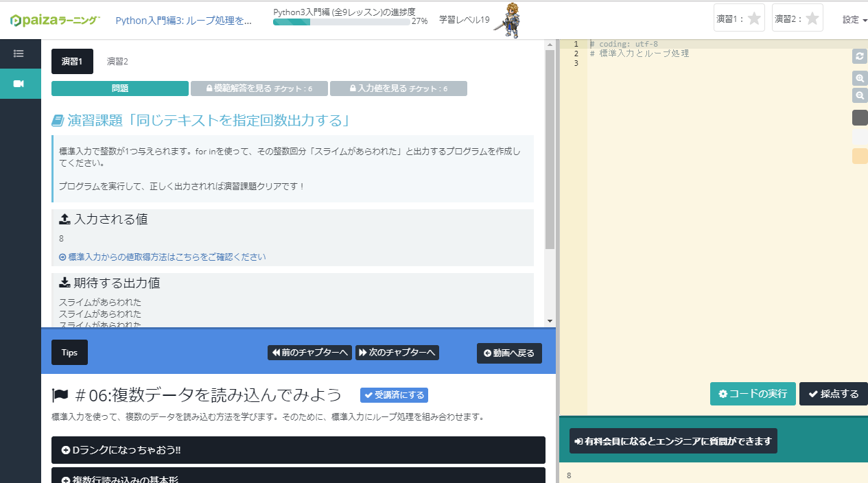868x483 pixels.
Task: Select the 問題 tab
Action: coord(120,89)
